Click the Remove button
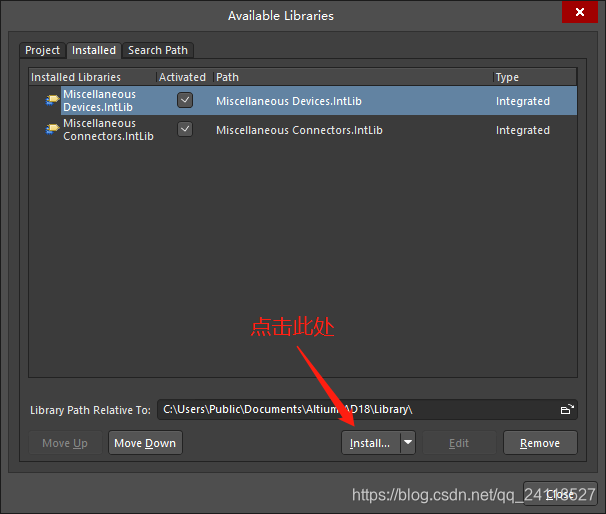 pyautogui.click(x=540, y=443)
